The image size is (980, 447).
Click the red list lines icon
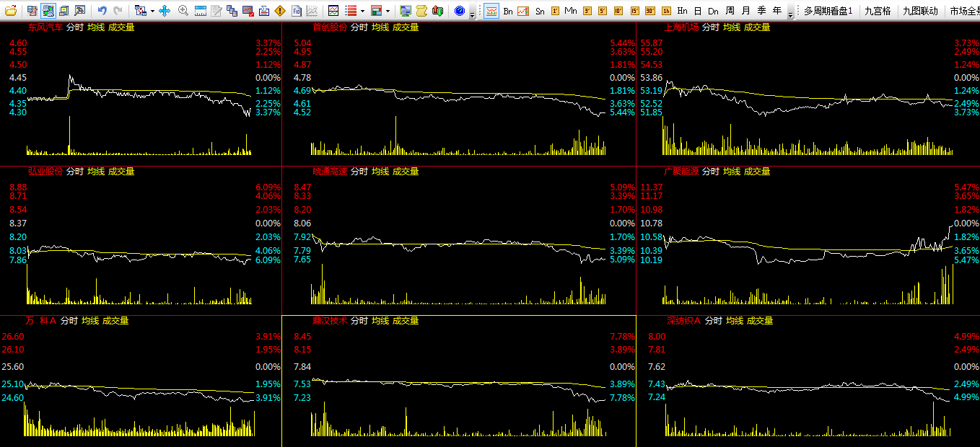(351, 11)
